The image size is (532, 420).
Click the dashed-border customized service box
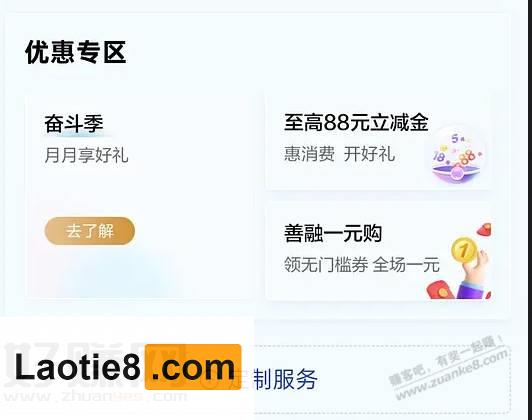382,379
